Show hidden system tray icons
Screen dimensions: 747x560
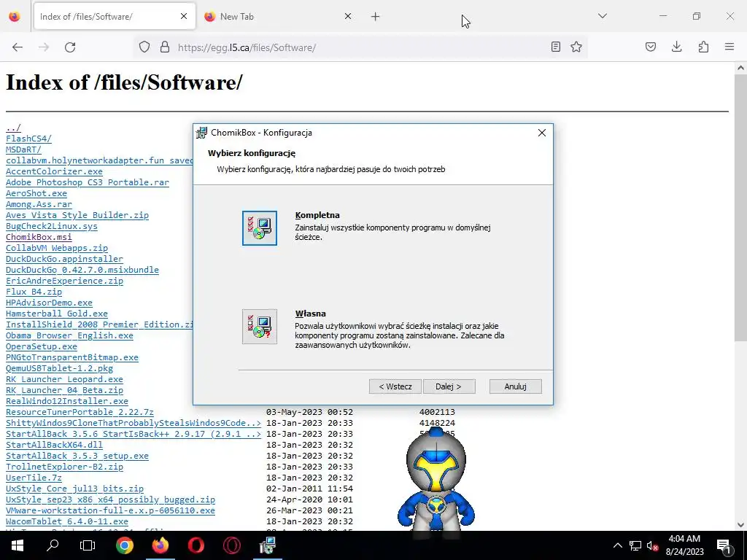[617, 545]
